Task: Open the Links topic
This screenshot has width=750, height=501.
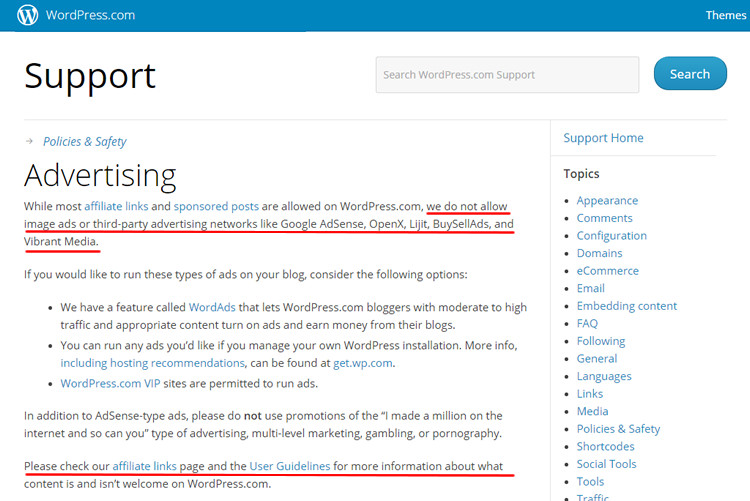Action: click(589, 394)
